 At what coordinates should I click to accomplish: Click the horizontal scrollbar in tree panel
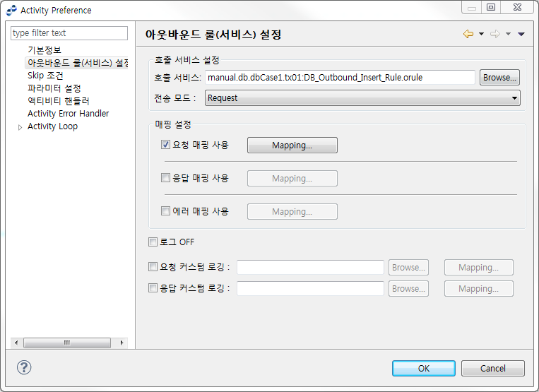(x=68, y=343)
